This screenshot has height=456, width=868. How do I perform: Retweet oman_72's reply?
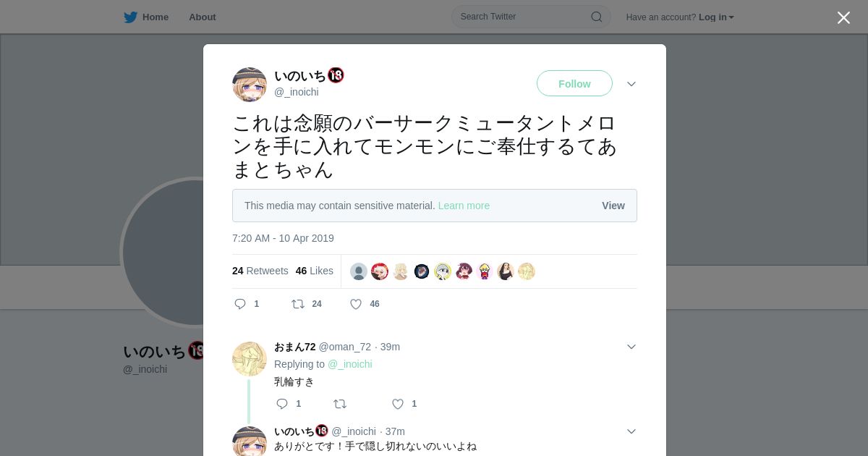click(x=340, y=404)
